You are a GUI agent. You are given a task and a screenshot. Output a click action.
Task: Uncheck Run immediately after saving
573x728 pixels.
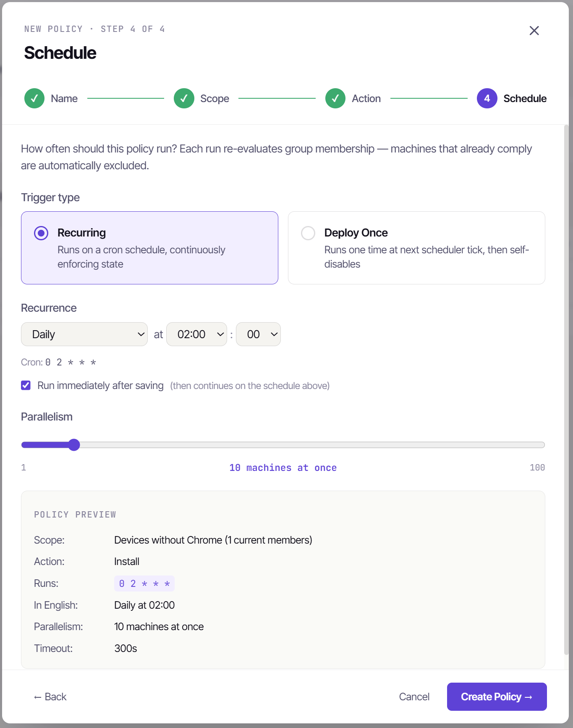[26, 386]
